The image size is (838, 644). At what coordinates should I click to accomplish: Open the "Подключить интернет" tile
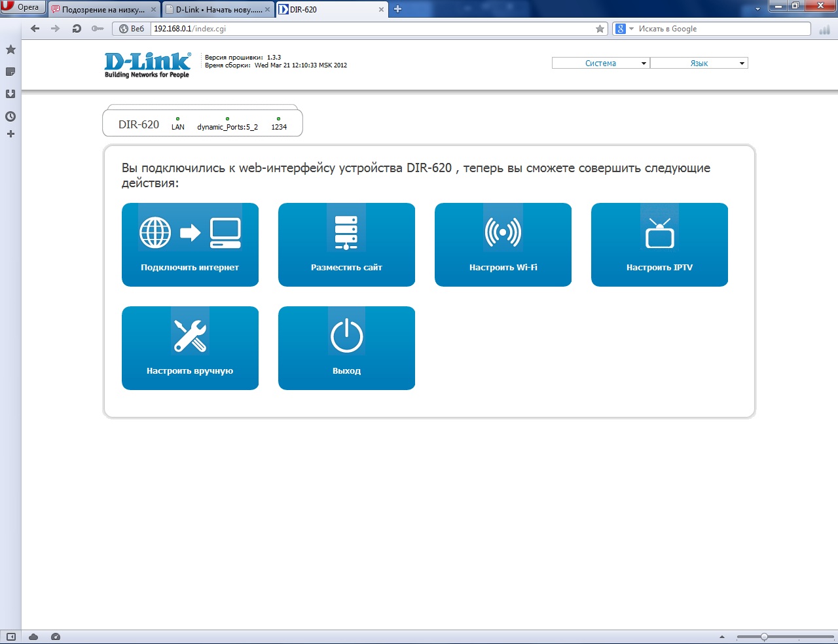(x=190, y=245)
